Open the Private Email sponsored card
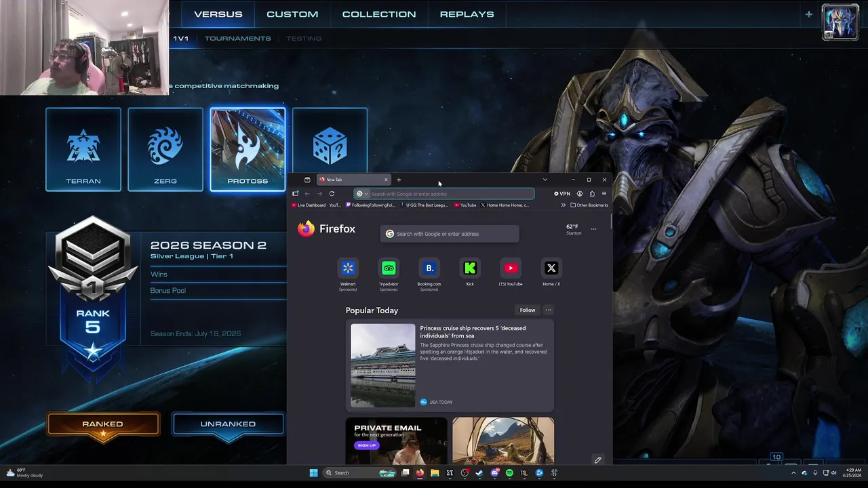The height and width of the screenshot is (488, 868). pyautogui.click(x=396, y=441)
